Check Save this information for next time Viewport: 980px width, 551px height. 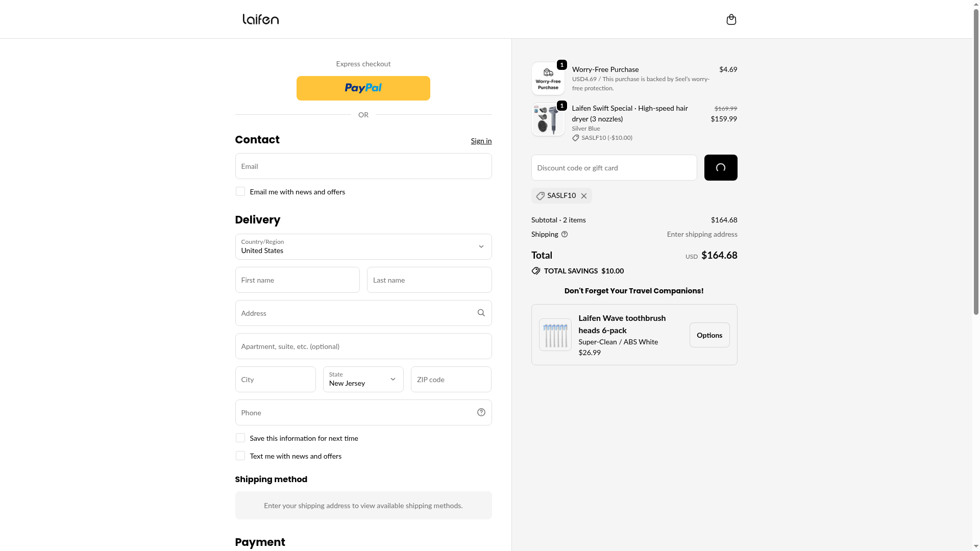click(240, 438)
